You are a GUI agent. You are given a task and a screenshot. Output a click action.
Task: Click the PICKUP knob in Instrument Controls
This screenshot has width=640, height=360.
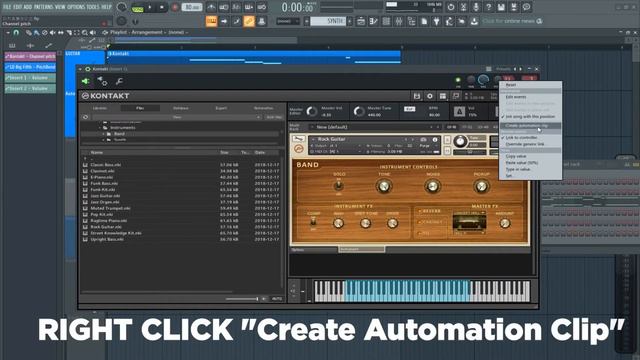481,187
